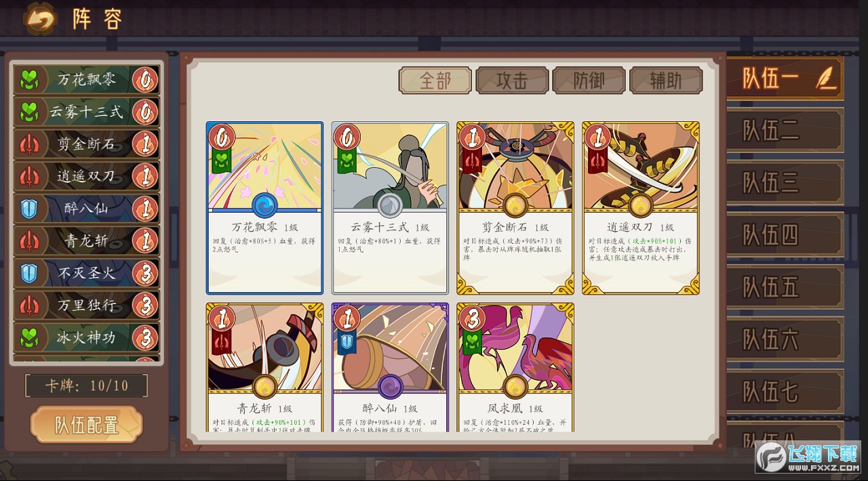Screen dimensions: 868x481
Task: Click the blue swirl orb on 万花飘零 card
Action: 264,205
